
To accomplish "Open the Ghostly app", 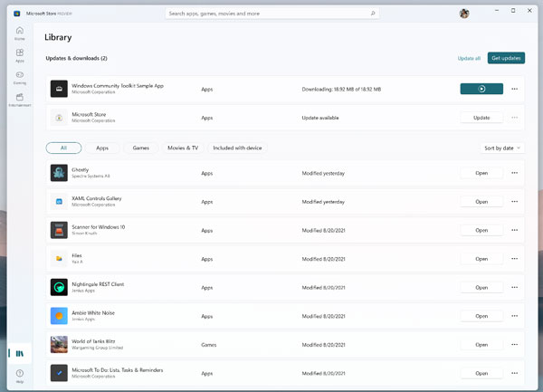I will 481,173.
